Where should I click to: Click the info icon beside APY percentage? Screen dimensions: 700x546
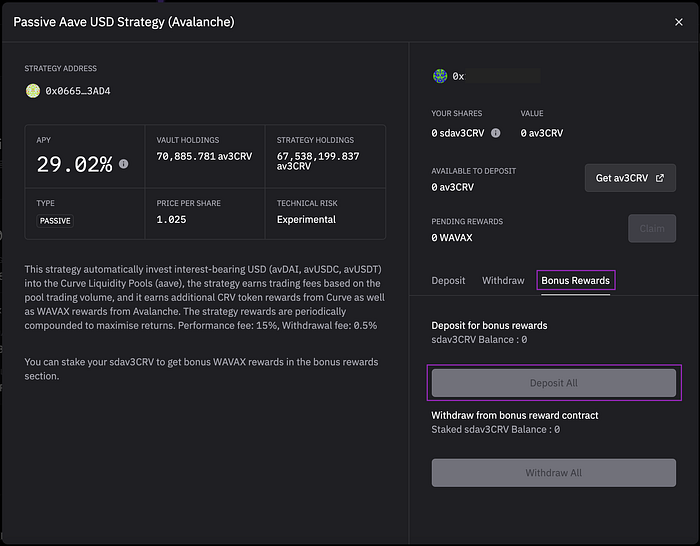124,164
